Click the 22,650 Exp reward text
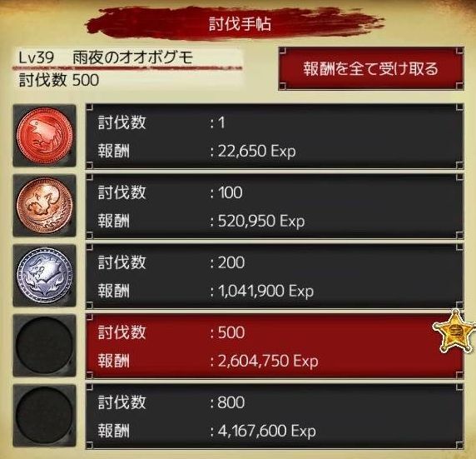 [257, 151]
